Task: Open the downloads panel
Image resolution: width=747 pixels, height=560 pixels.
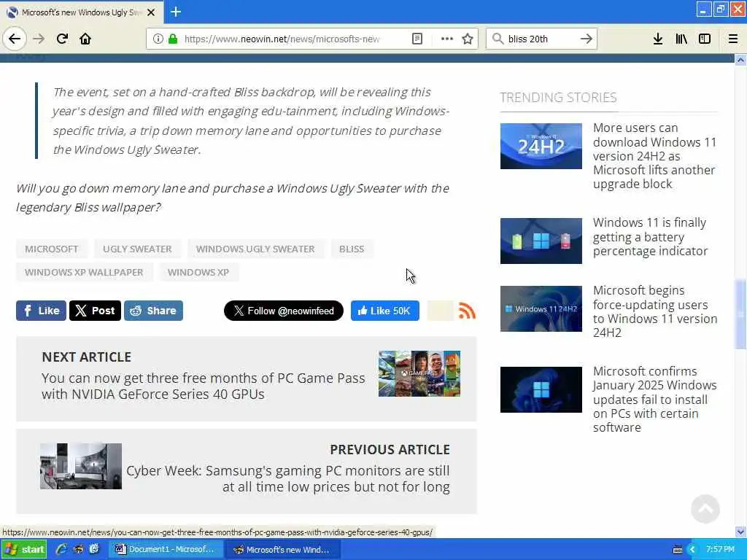Action: point(658,39)
